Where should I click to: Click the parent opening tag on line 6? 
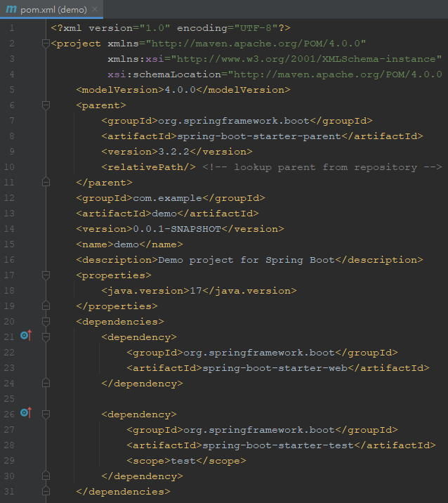(101, 105)
